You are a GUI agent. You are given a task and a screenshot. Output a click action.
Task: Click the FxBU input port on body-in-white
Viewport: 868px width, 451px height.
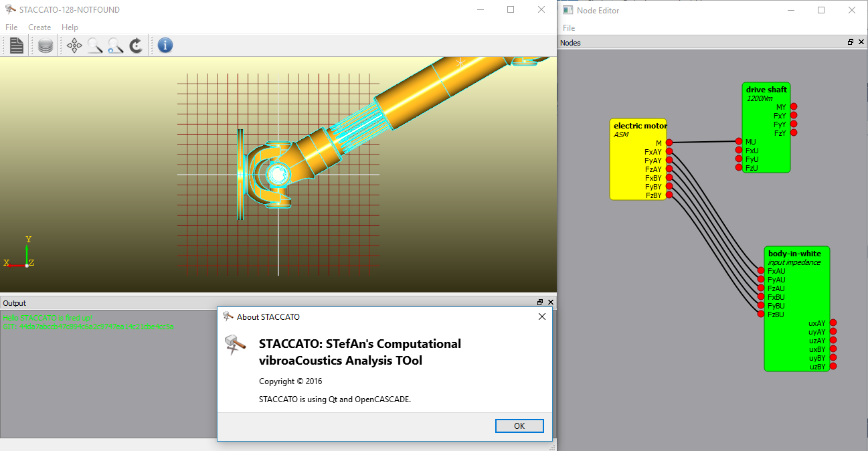coord(761,296)
